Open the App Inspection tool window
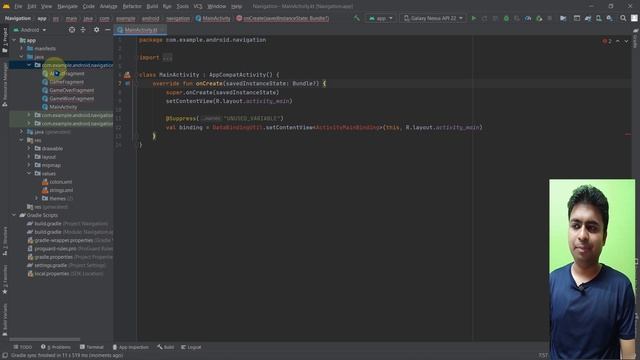The width and height of the screenshot is (640, 360). click(131, 347)
